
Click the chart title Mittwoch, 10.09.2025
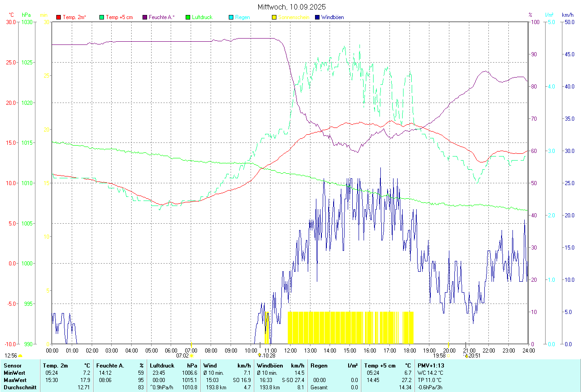click(291, 7)
